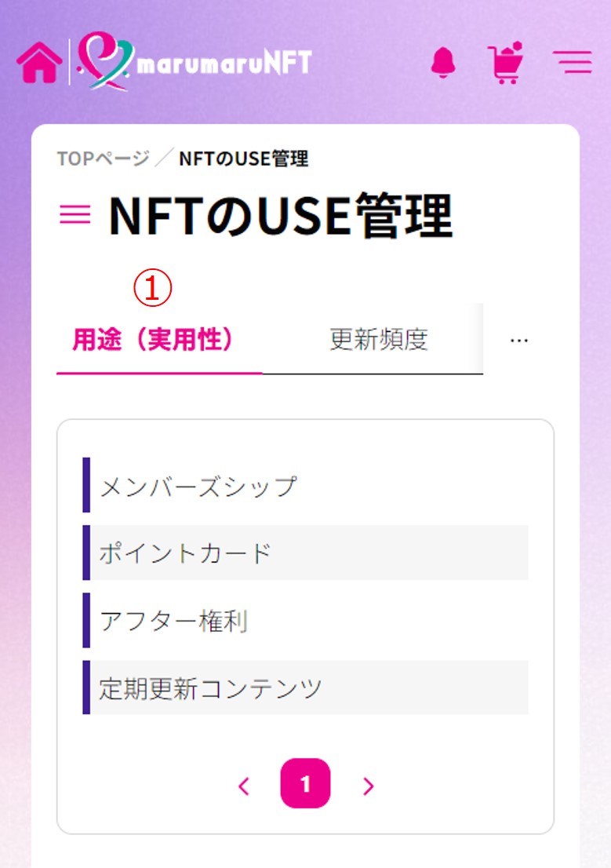This screenshot has height=868, width=611.
Task: Select page 1 in the pagination
Action: (306, 783)
